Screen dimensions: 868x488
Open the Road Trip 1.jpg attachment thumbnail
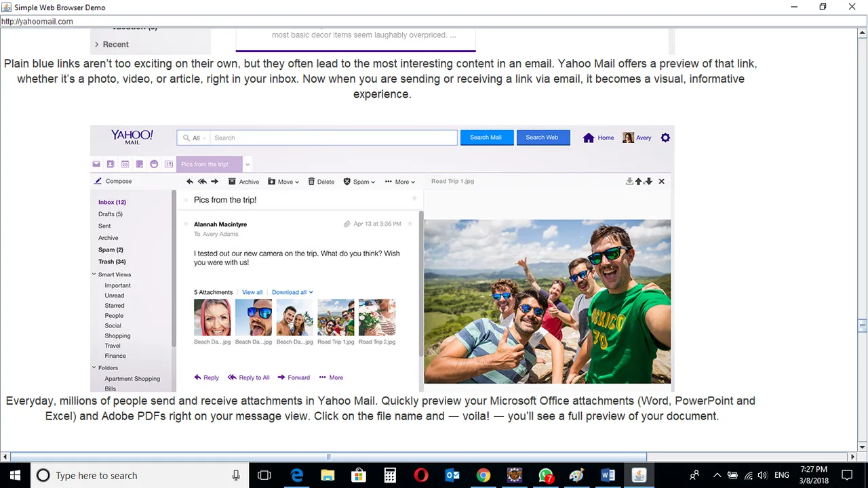[336, 317]
